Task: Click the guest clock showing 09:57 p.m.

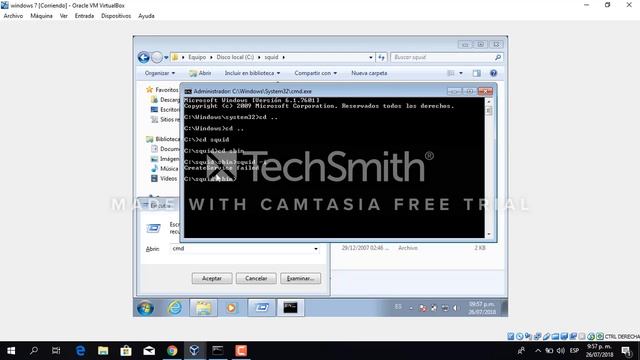Action: tap(482, 308)
